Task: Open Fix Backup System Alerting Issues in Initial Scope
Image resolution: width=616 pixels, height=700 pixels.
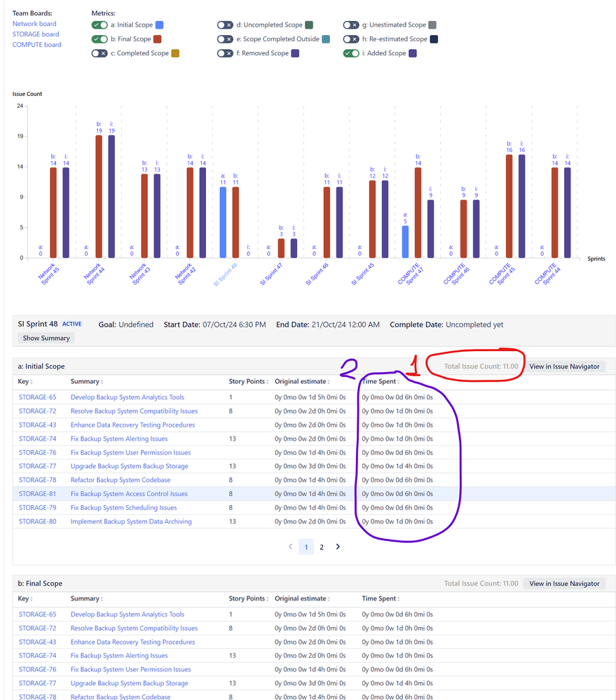Action: tap(119, 439)
